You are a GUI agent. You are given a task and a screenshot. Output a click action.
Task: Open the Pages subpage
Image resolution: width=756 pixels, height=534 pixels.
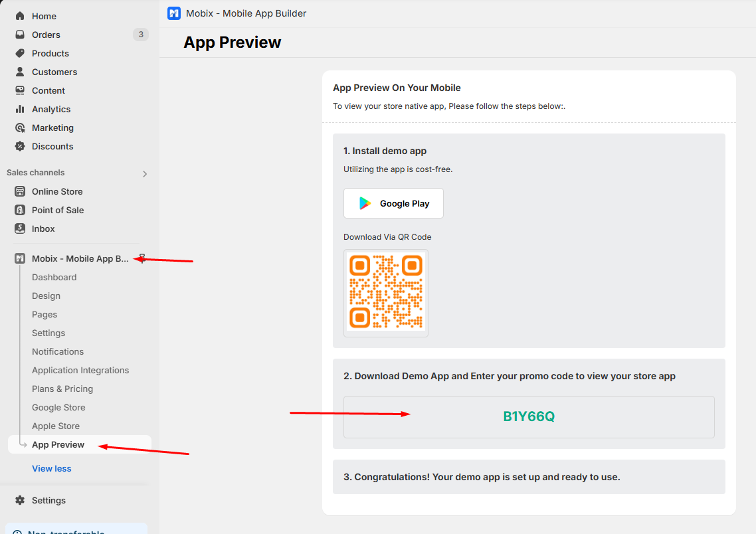(45, 314)
